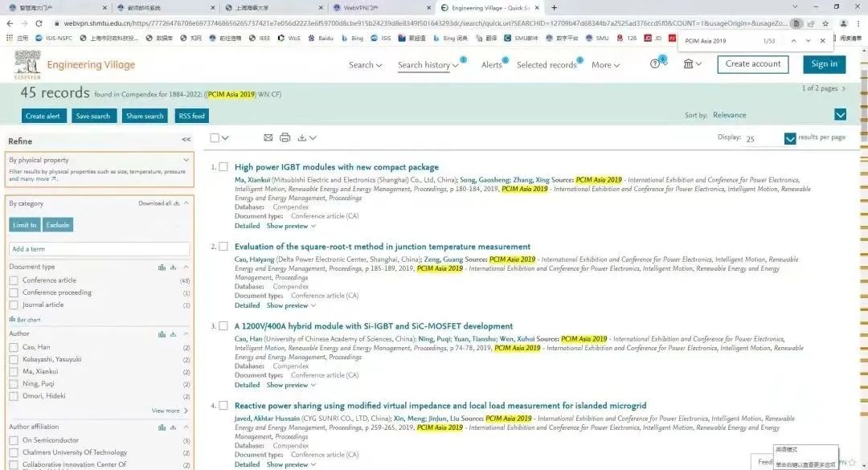Open the bar chart icon for Document type
868x470 pixels.
tap(162, 267)
